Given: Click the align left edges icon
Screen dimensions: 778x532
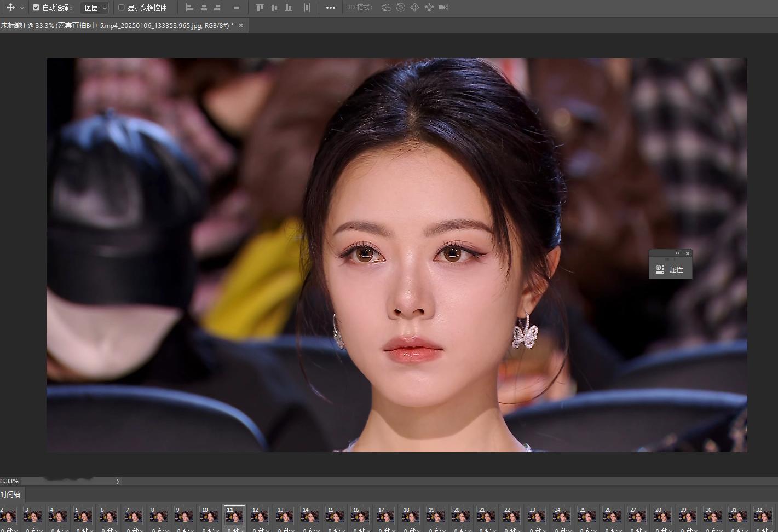Looking at the screenshot, I should click(x=190, y=8).
